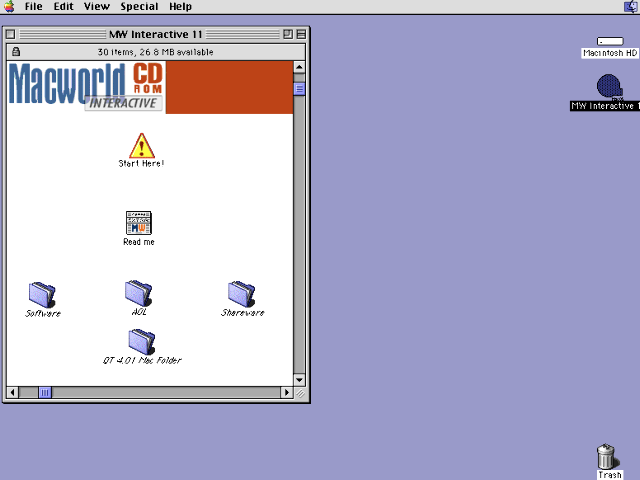640x480 pixels.
Task: Click the horizontal scroll left arrow
Action: pos(12,393)
